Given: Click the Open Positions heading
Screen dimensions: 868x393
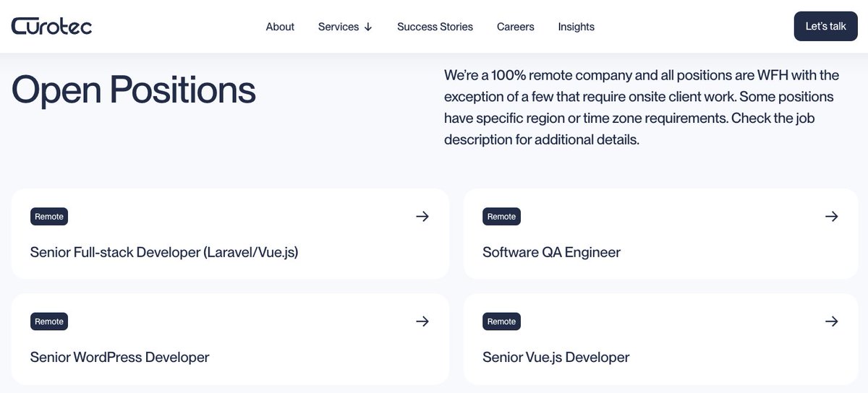Looking at the screenshot, I should 134,90.
